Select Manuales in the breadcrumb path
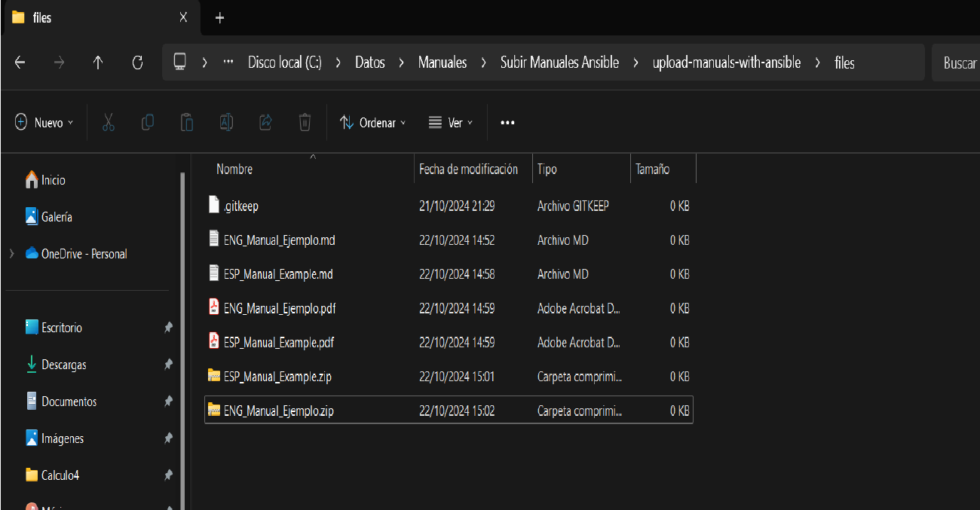This screenshot has height=510, width=980. (443, 63)
